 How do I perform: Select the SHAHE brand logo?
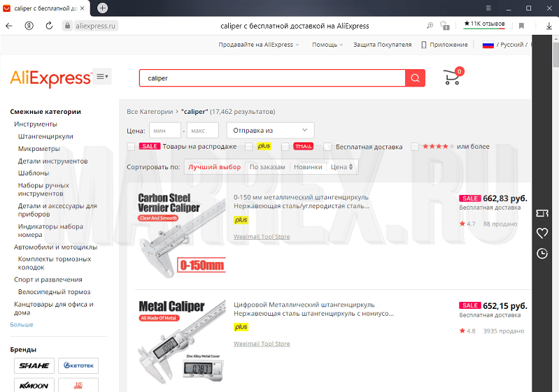pos(34,365)
